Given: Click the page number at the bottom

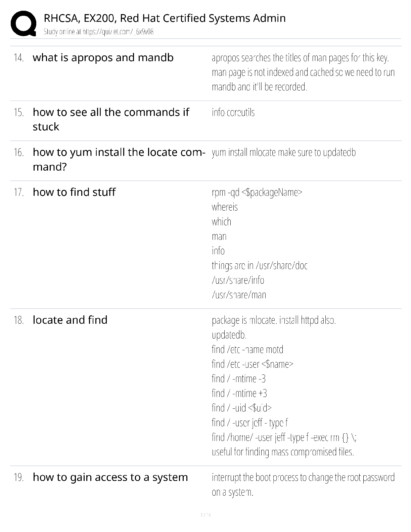Looking at the screenshot, I should (x=205, y=515).
